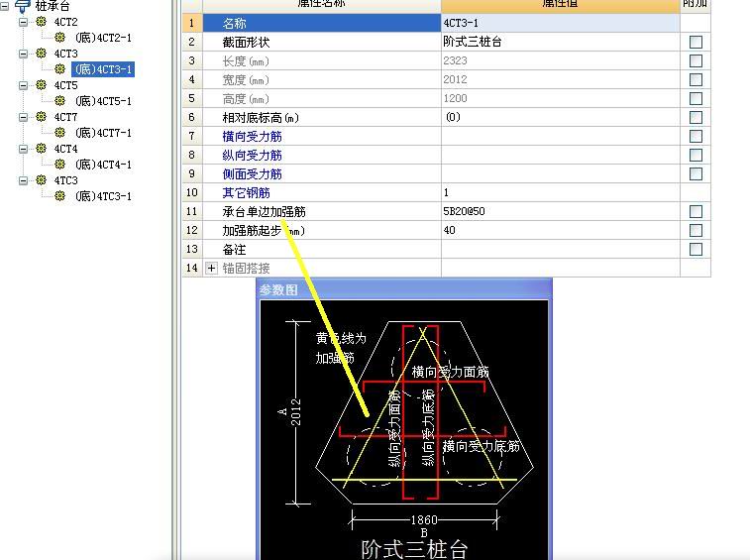The image size is (750, 560).
Task: Click the 其它钢筋 property name
Action: tap(246, 193)
